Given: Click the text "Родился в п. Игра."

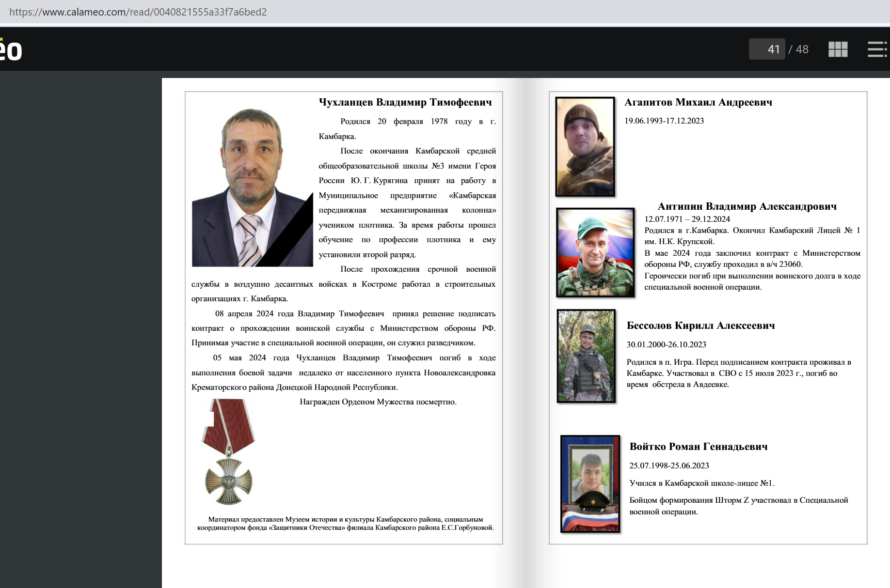Looking at the screenshot, I should tap(660, 362).
